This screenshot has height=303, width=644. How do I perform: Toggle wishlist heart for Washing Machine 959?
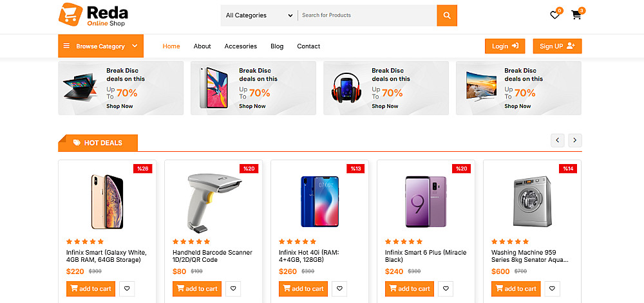(x=552, y=289)
